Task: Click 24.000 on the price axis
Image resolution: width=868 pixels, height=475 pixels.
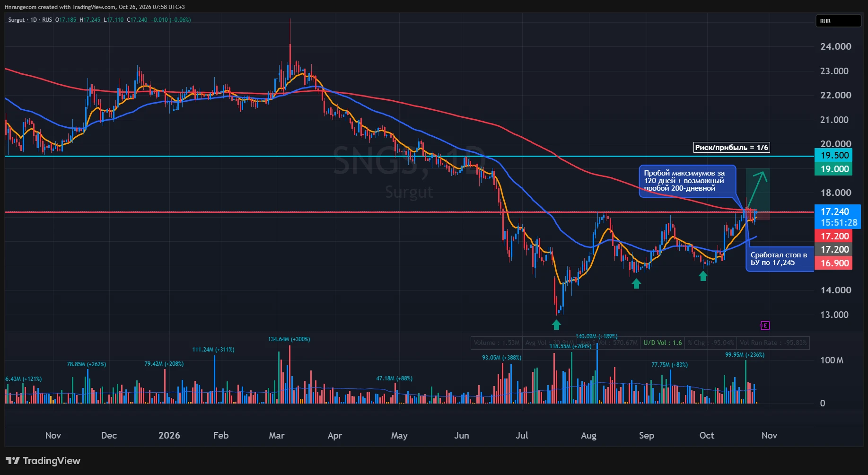Action: click(836, 46)
